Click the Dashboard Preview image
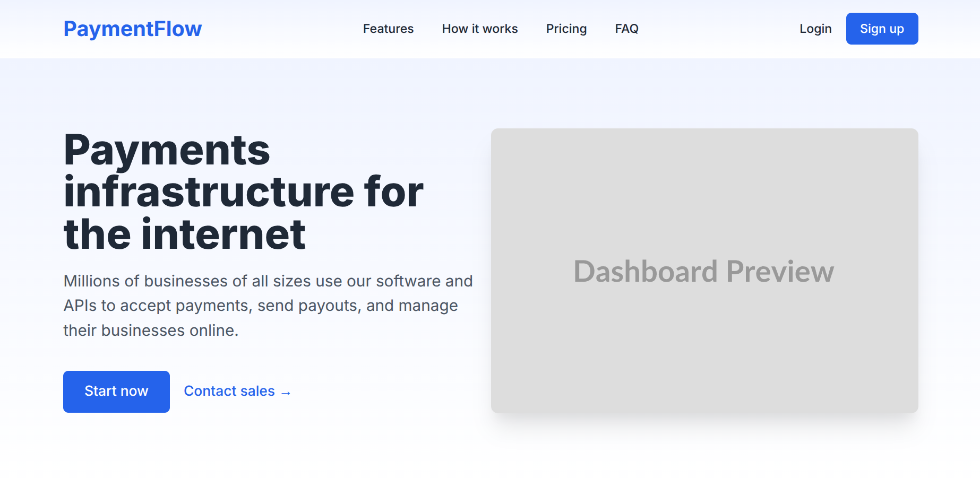Image resolution: width=980 pixels, height=487 pixels. [x=704, y=271]
